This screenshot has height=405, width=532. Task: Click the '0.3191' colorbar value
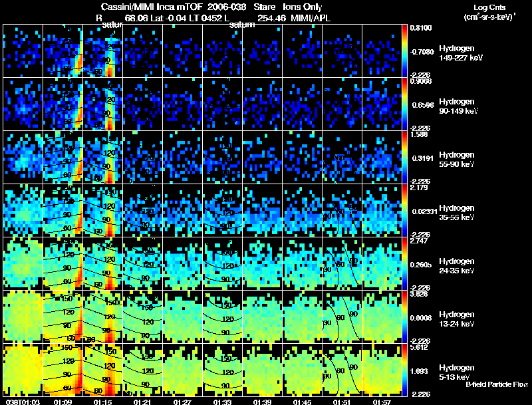coord(423,158)
